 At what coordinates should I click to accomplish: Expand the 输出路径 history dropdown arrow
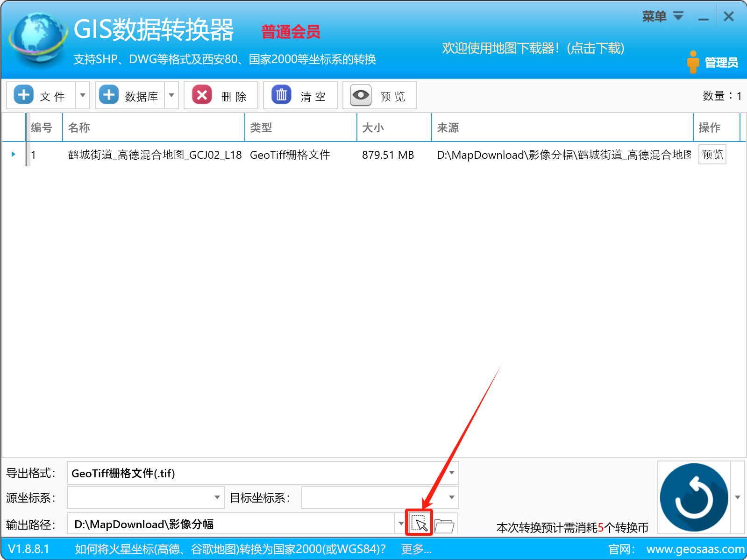tap(401, 524)
